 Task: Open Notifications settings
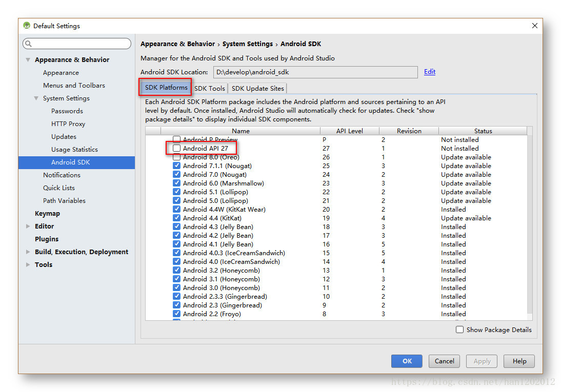62,175
